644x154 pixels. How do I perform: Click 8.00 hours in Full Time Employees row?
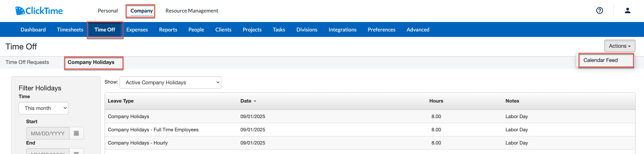436,130
